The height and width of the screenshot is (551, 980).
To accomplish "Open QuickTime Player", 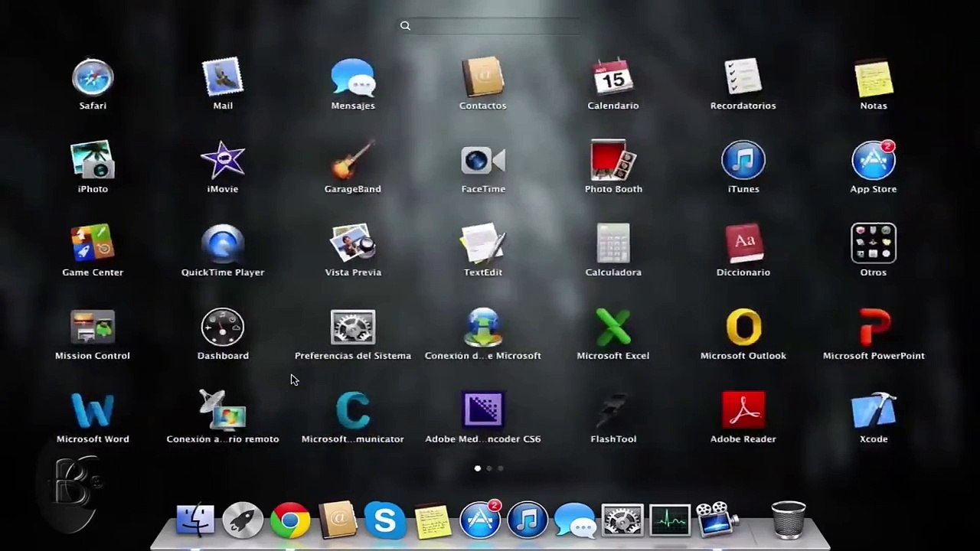I will point(223,245).
